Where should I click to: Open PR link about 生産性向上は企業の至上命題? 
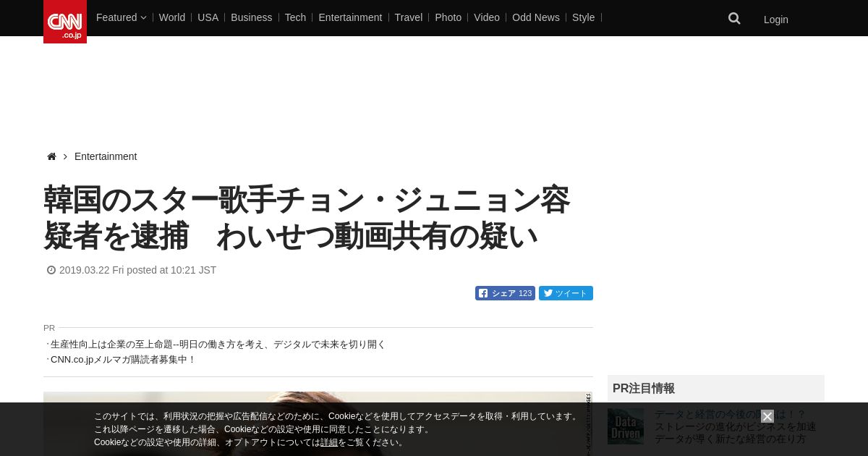(218, 345)
